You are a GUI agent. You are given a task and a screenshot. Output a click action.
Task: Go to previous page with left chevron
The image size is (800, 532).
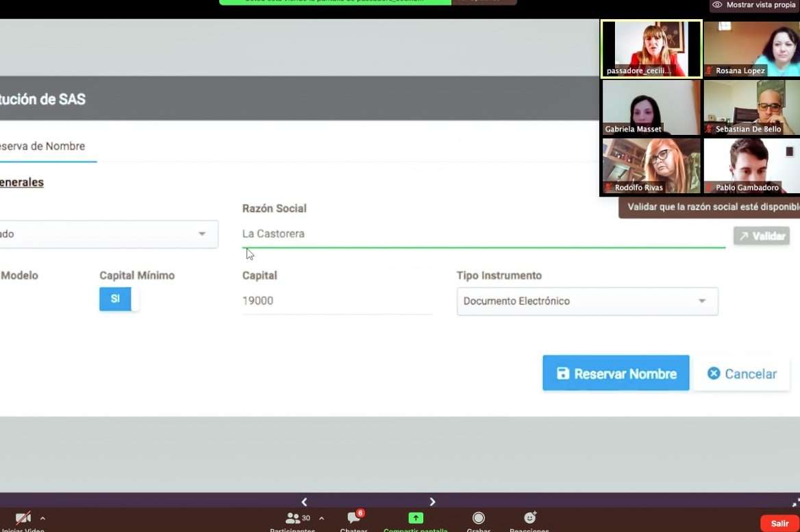(x=304, y=502)
